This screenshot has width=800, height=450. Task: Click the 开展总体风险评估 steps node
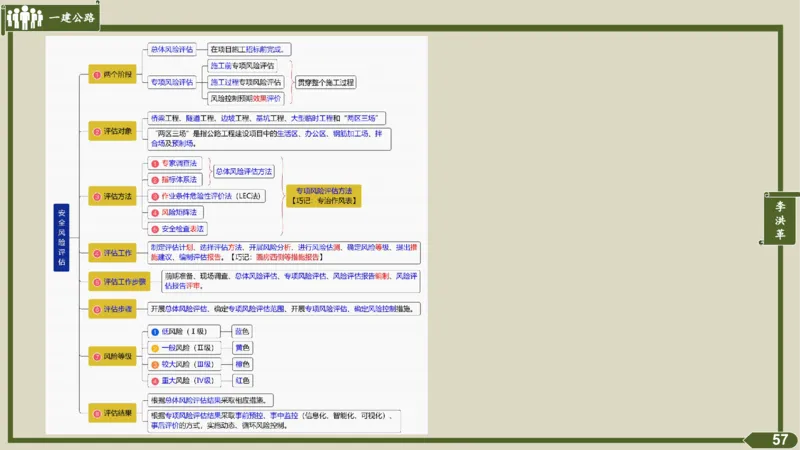(284, 309)
